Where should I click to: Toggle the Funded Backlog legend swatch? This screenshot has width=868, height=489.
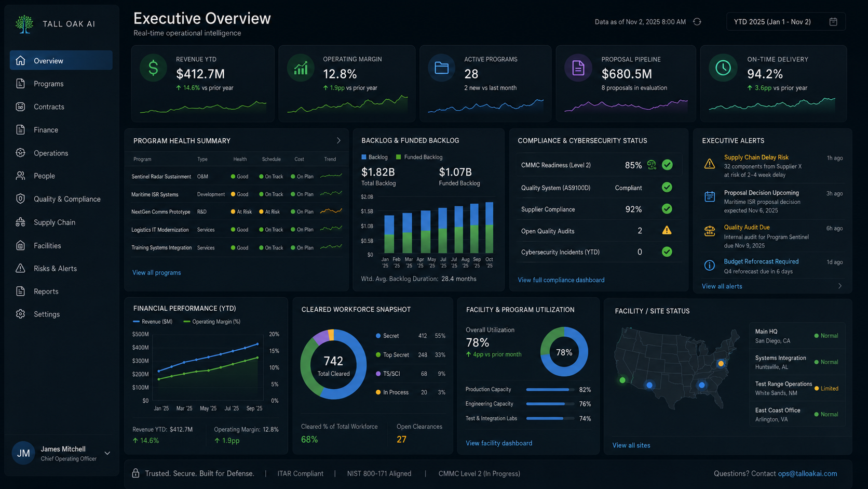tap(399, 157)
